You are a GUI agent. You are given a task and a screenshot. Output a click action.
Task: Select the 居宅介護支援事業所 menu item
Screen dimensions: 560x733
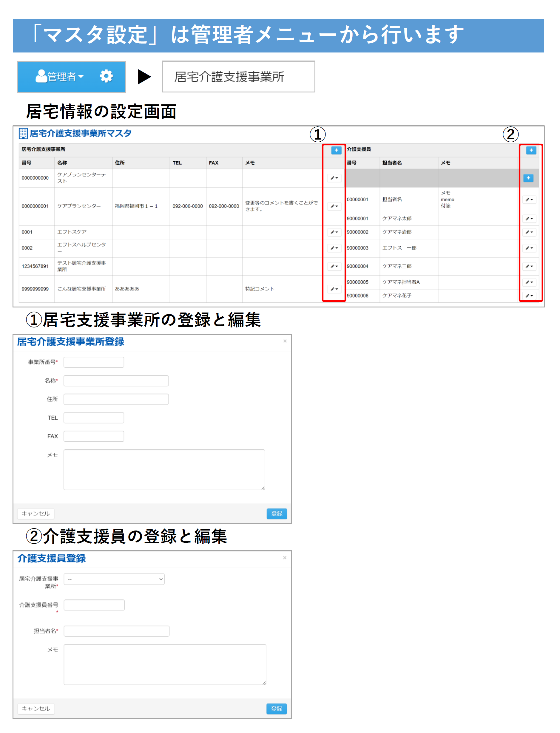coord(238,77)
